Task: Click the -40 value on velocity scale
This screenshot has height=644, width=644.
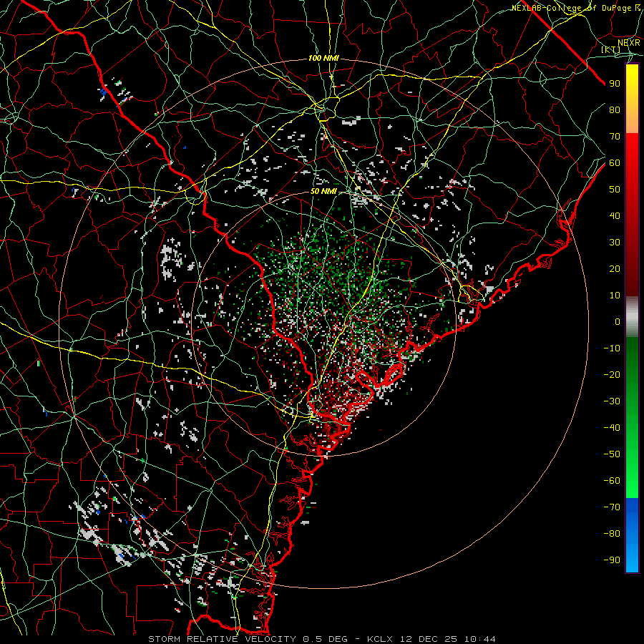Action: (612, 428)
